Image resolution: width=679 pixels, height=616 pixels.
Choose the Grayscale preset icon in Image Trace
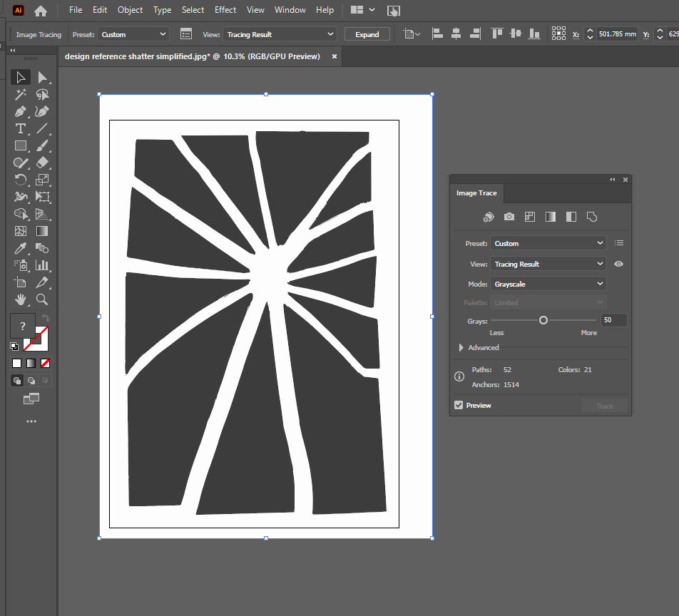(551, 216)
